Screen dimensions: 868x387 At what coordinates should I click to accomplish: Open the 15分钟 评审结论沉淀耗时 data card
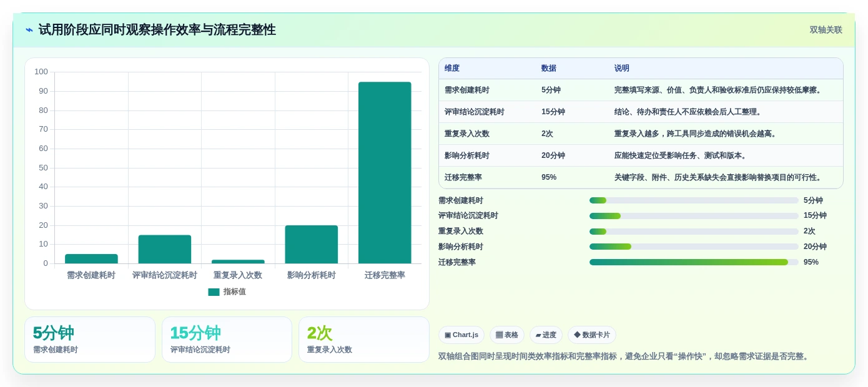[227, 340]
